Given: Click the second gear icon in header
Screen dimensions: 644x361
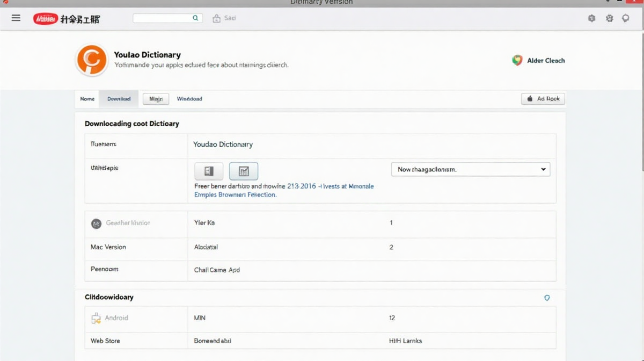Looking at the screenshot, I should click(609, 18).
